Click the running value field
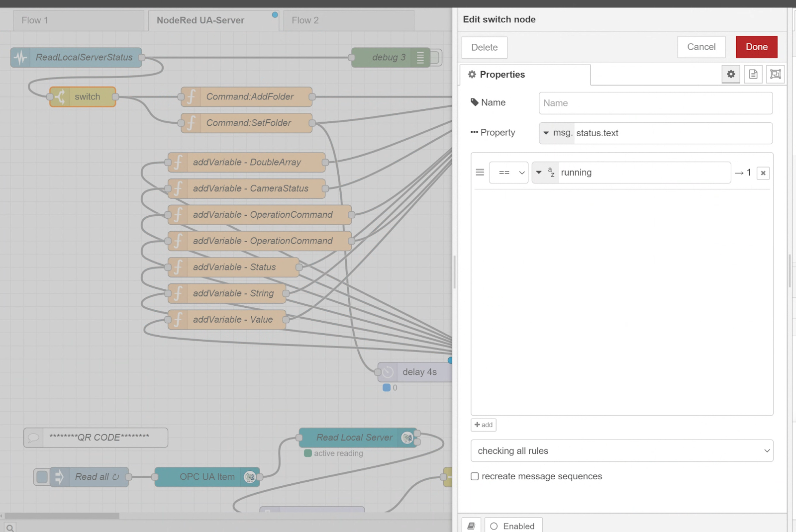Screen dimensions: 796x532 (644, 173)
